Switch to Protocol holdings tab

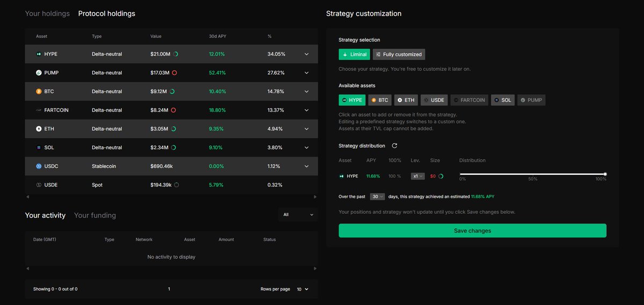click(x=107, y=13)
